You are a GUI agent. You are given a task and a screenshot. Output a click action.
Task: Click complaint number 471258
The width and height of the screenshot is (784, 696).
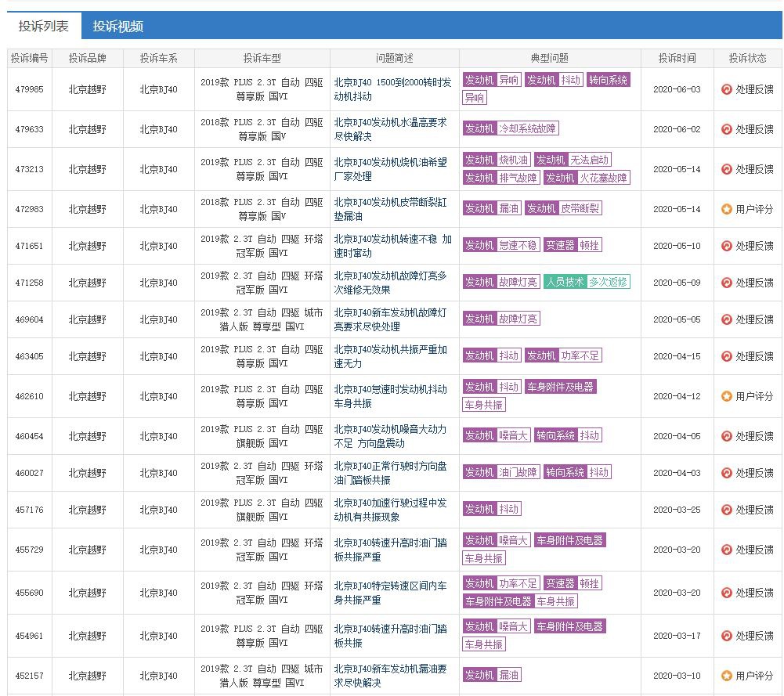tap(30, 283)
